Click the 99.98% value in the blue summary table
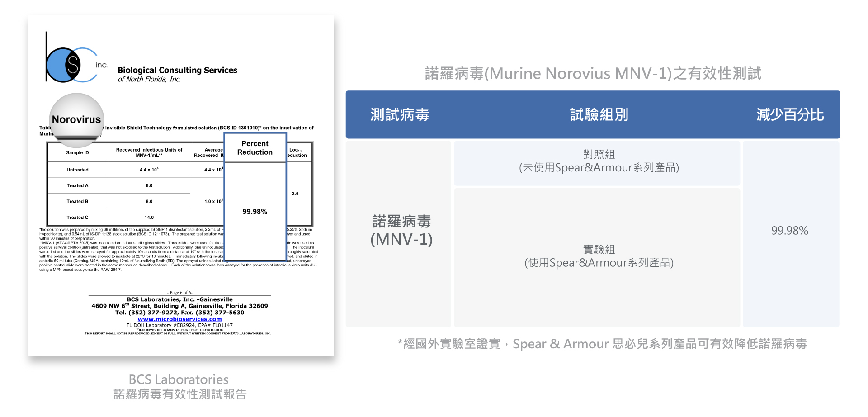 [790, 231]
